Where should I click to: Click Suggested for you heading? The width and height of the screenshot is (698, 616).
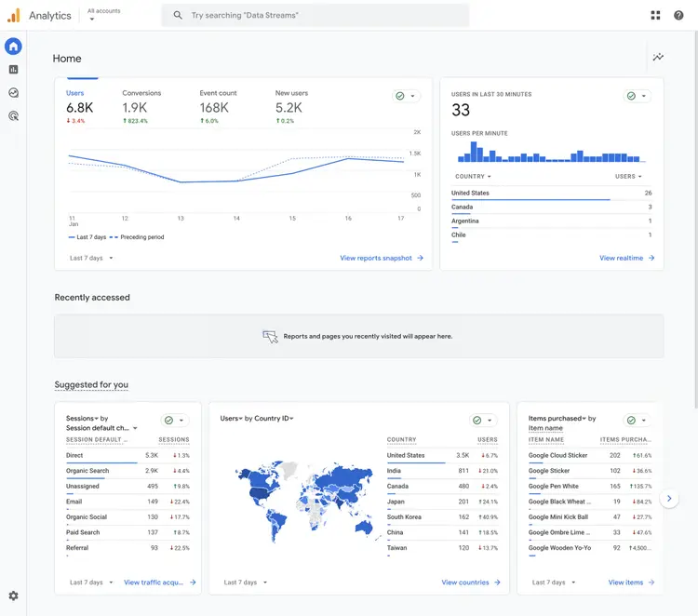(91, 384)
